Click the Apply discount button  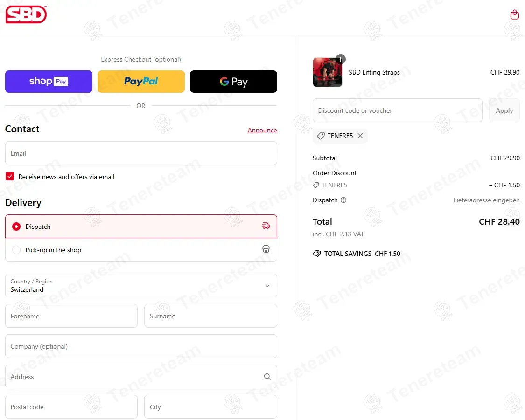504,110
